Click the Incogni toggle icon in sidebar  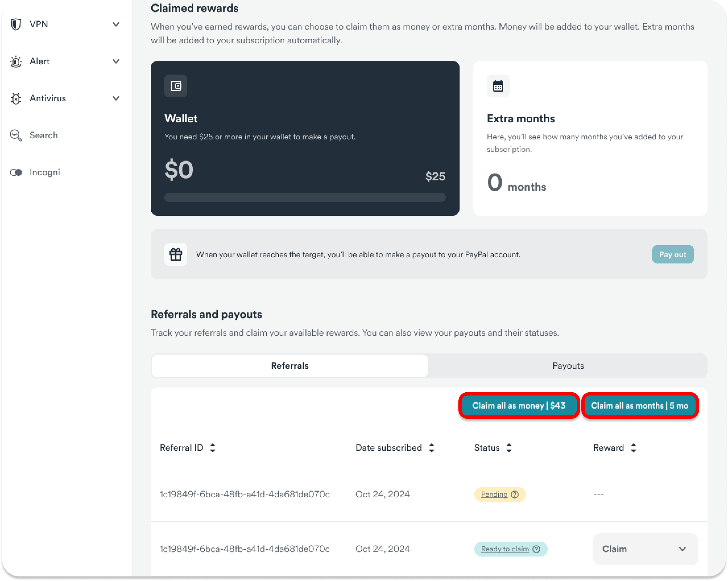click(x=16, y=172)
